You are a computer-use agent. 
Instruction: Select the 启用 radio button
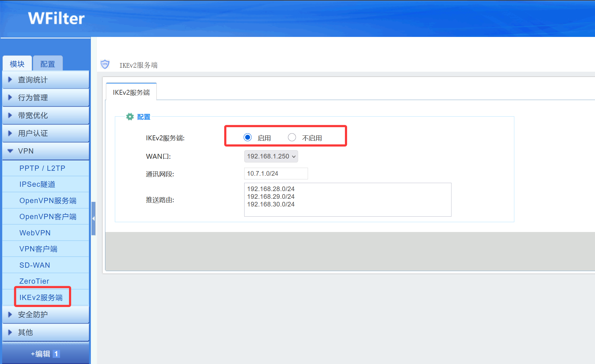pyautogui.click(x=248, y=137)
